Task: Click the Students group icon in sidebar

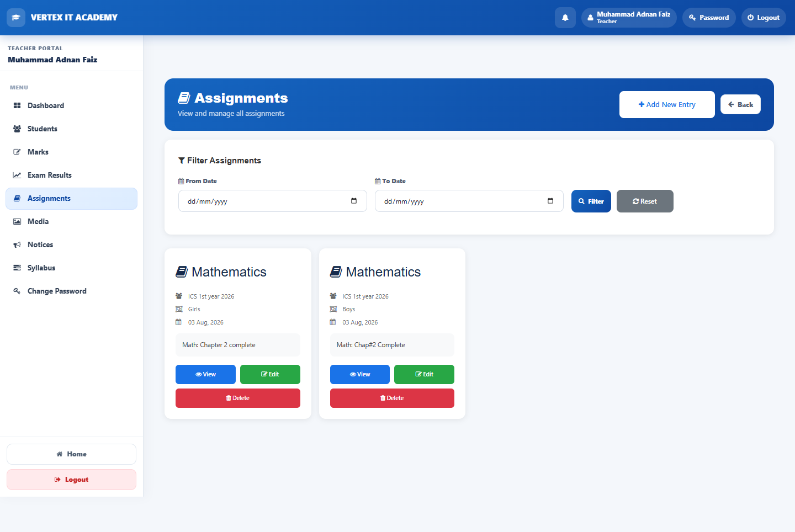Action: pyautogui.click(x=17, y=129)
